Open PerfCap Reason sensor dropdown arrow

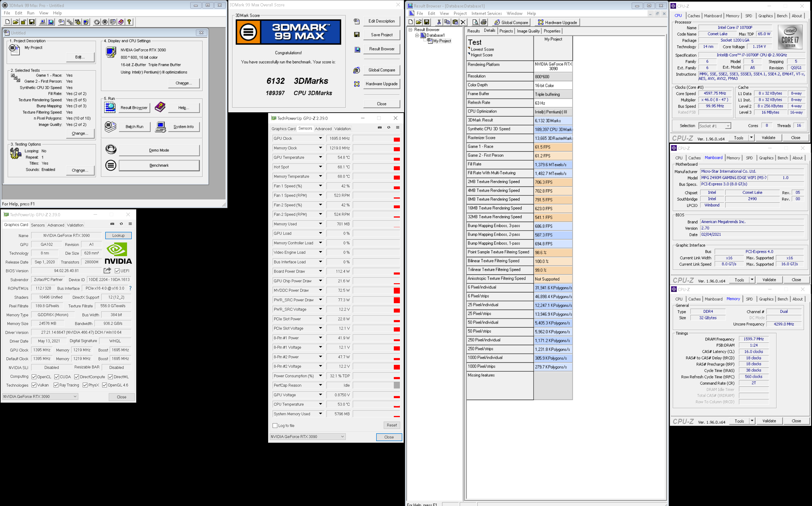[x=320, y=385]
